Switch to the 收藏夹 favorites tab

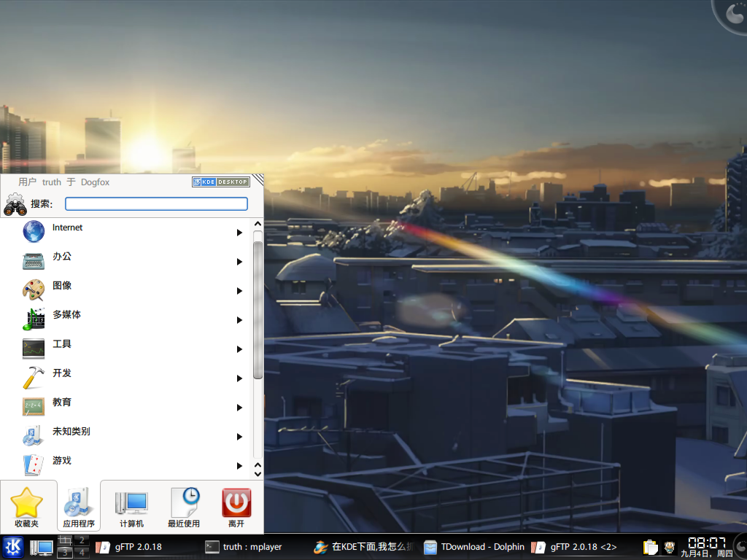[27, 507]
